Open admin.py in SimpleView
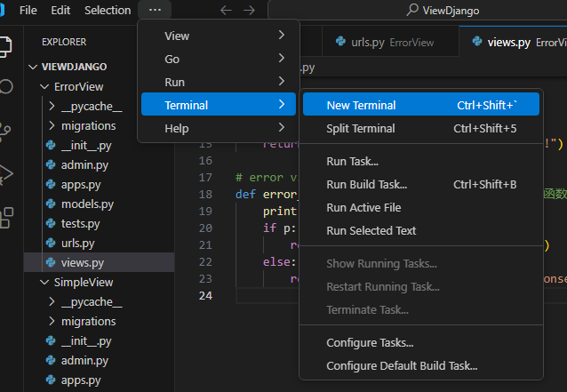567x392 pixels. (99, 361)
